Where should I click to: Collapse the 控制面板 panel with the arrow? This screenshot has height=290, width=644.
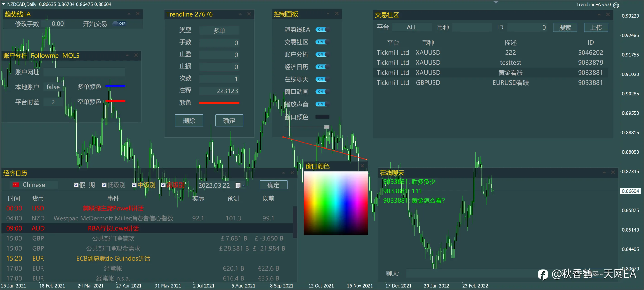[328, 14]
